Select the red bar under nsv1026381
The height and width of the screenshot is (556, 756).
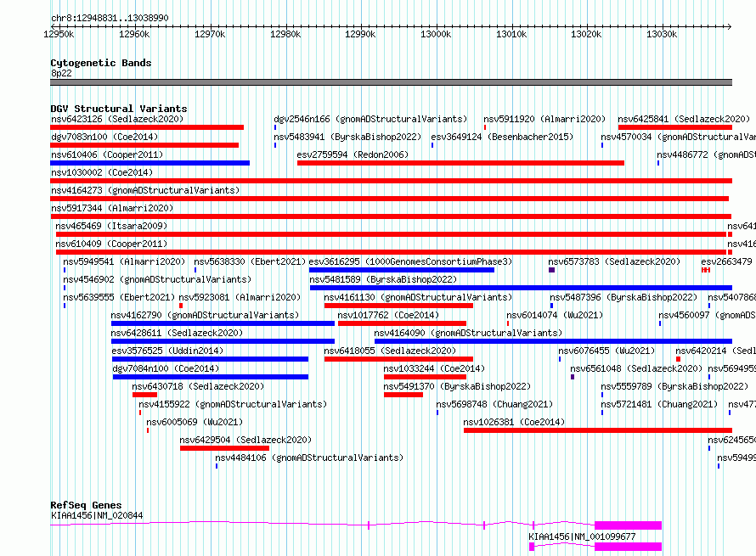(598, 430)
